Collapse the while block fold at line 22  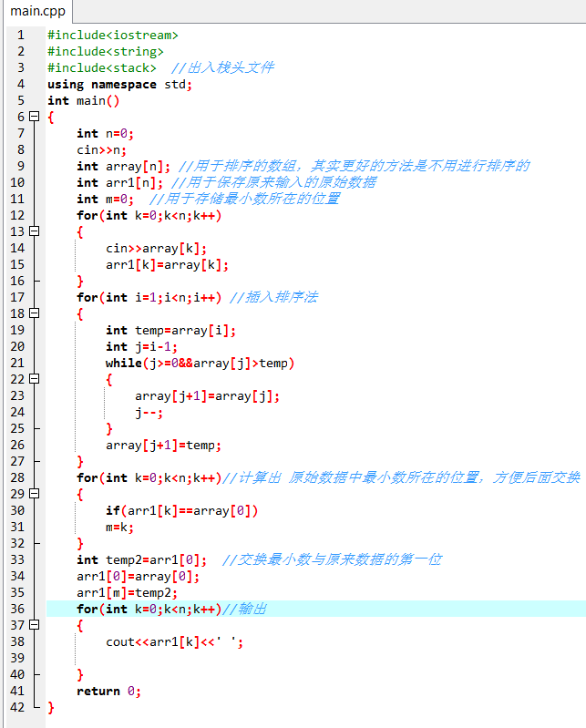click(x=35, y=379)
